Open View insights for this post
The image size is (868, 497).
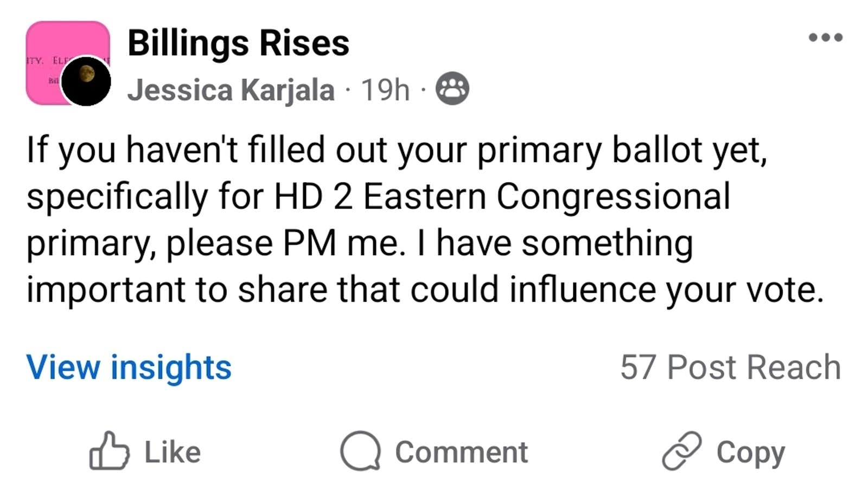point(129,367)
